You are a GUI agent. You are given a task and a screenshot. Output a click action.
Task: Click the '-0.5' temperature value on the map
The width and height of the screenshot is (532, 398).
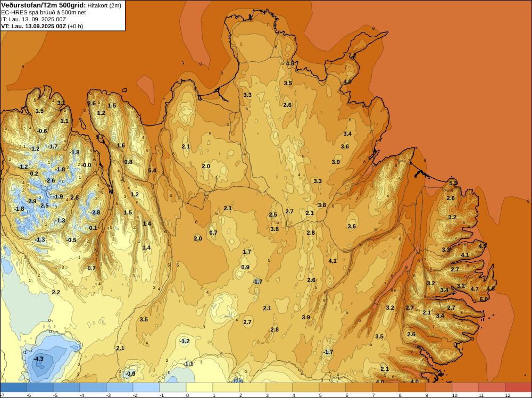[71, 240]
